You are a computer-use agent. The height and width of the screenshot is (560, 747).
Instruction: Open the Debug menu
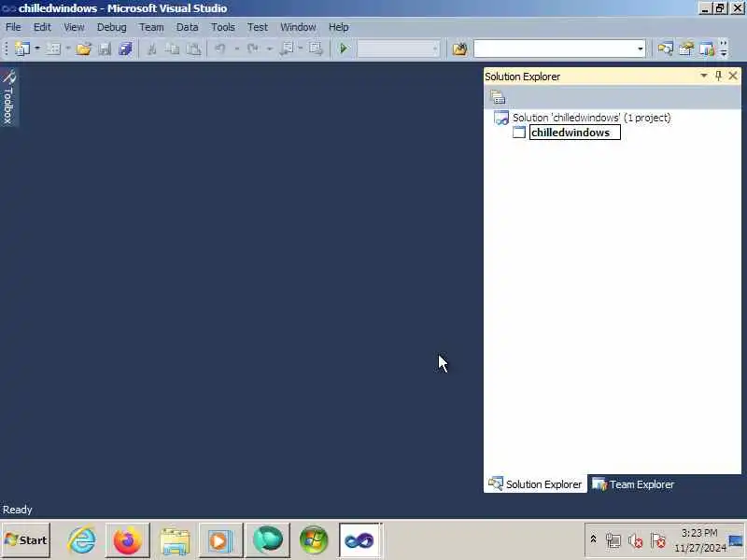coord(111,27)
